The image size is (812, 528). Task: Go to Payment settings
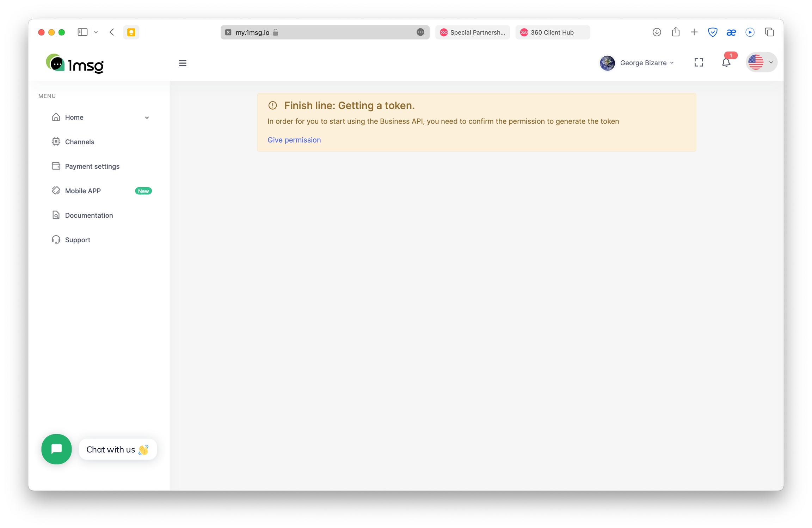click(x=92, y=166)
